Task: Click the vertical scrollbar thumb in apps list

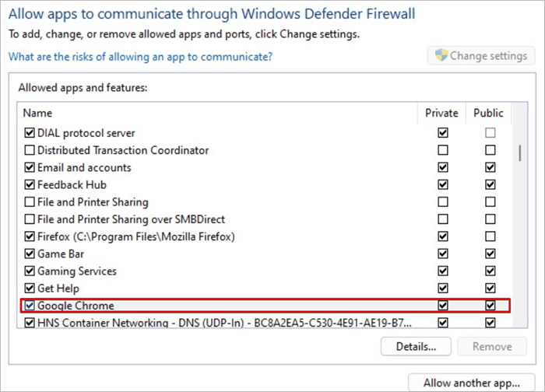Action: 519,150
